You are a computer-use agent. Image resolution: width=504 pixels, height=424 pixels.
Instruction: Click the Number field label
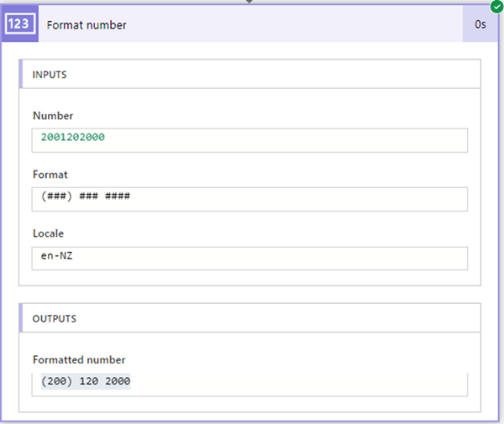pos(53,116)
